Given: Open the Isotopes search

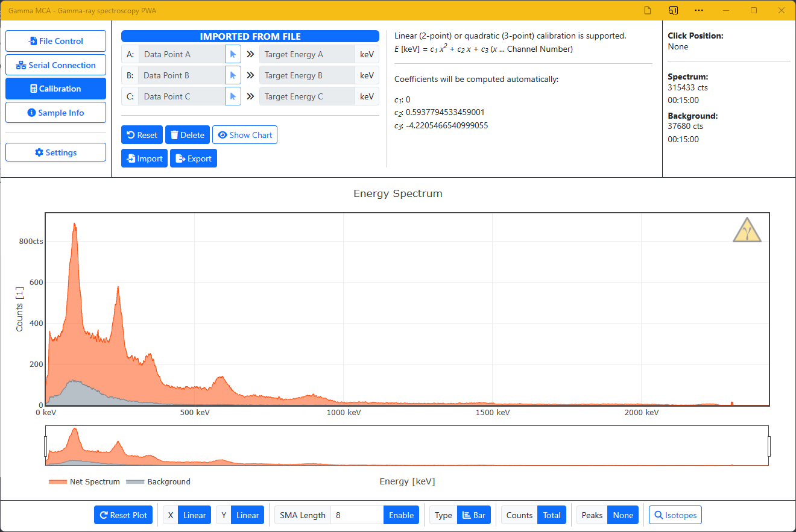Looking at the screenshot, I should click(675, 515).
